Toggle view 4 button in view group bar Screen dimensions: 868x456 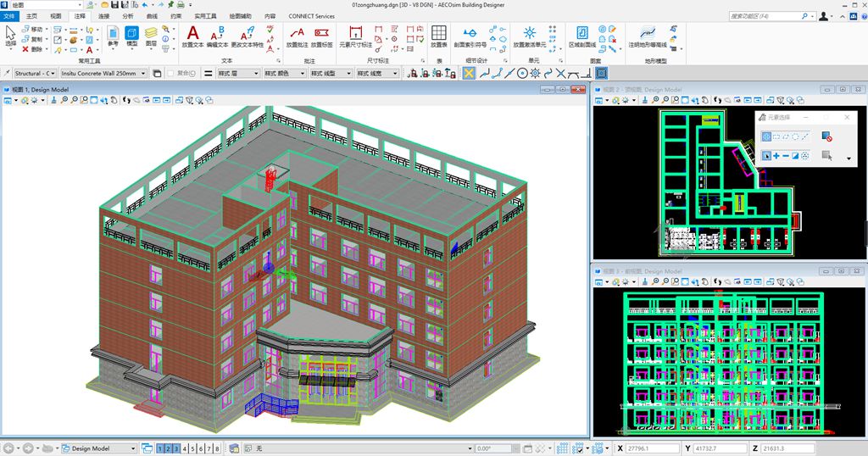[x=185, y=448]
